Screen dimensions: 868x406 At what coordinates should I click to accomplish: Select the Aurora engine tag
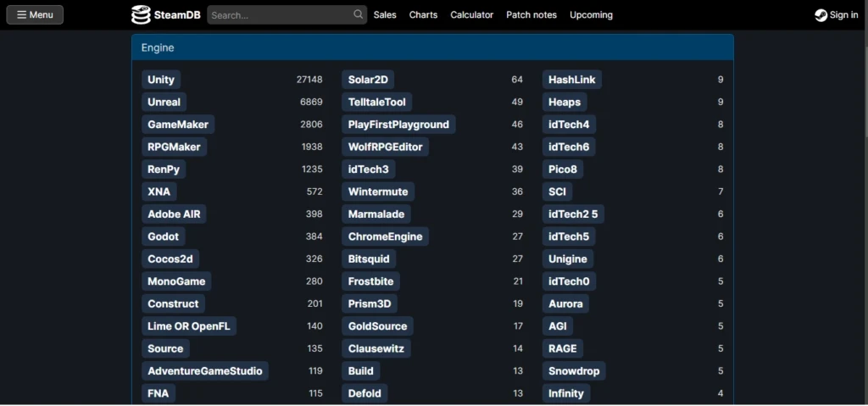565,303
